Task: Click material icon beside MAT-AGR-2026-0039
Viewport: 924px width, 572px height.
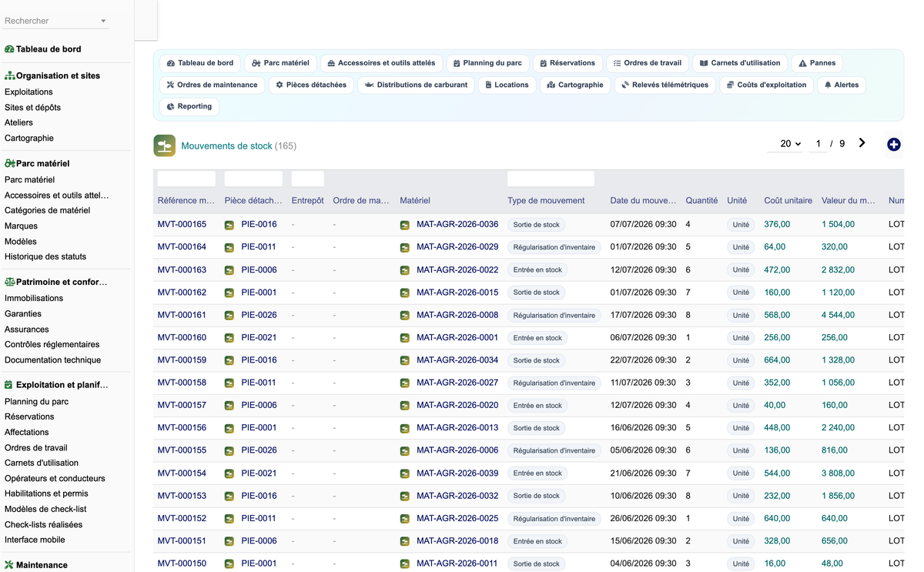Action: tap(405, 473)
